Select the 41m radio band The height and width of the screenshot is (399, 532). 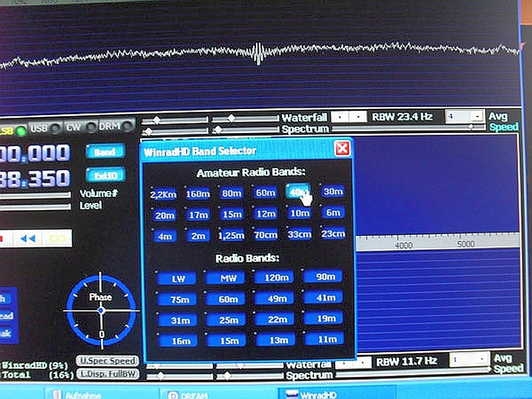coord(325,297)
